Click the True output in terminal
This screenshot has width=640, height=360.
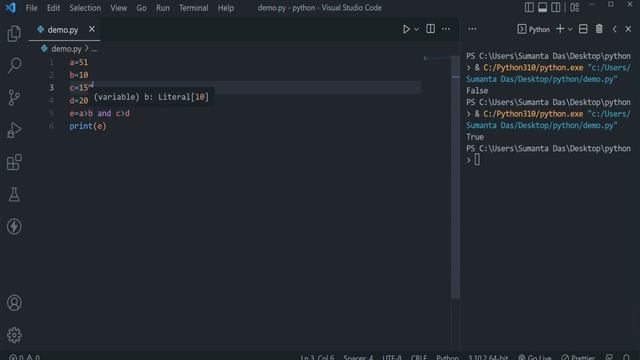click(x=475, y=137)
